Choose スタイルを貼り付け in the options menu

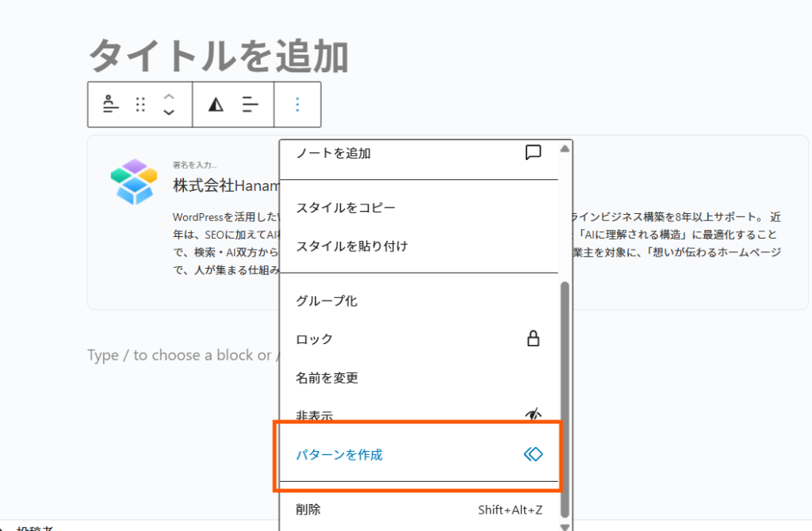click(352, 246)
